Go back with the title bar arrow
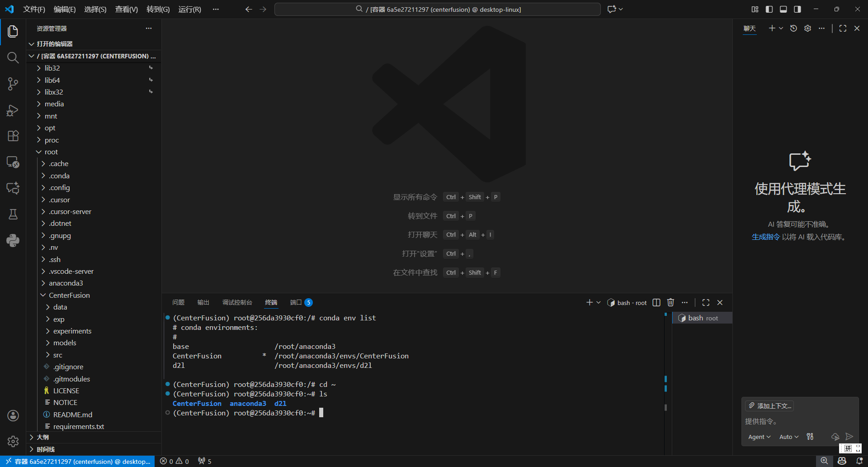This screenshot has height=467, width=868. click(249, 9)
